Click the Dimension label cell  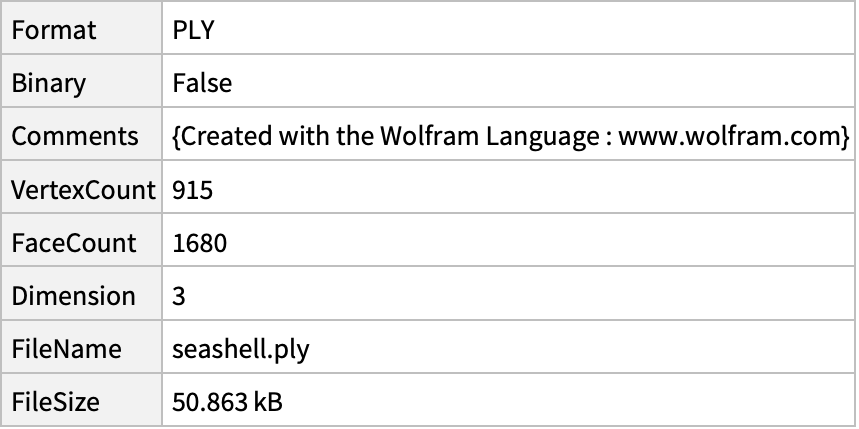[x=82, y=294]
